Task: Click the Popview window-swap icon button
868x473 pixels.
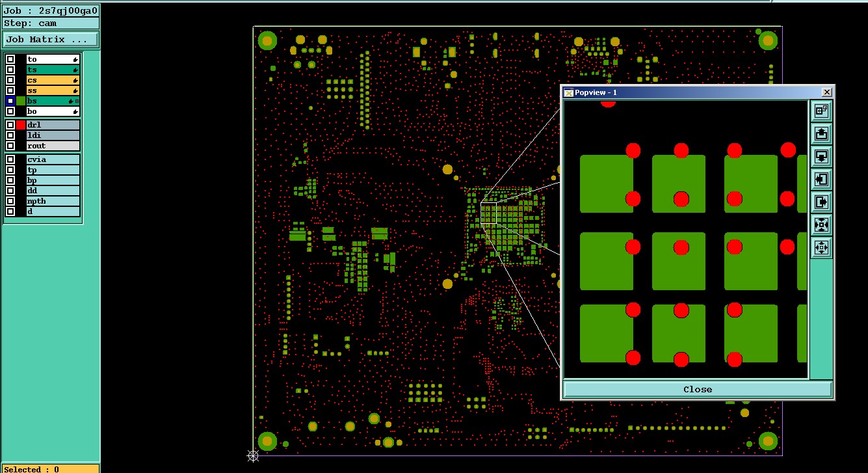Action: pos(821,111)
